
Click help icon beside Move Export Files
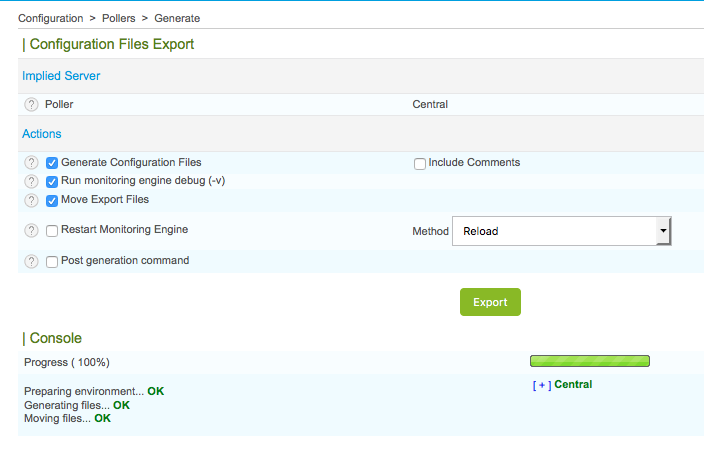pyautogui.click(x=31, y=200)
